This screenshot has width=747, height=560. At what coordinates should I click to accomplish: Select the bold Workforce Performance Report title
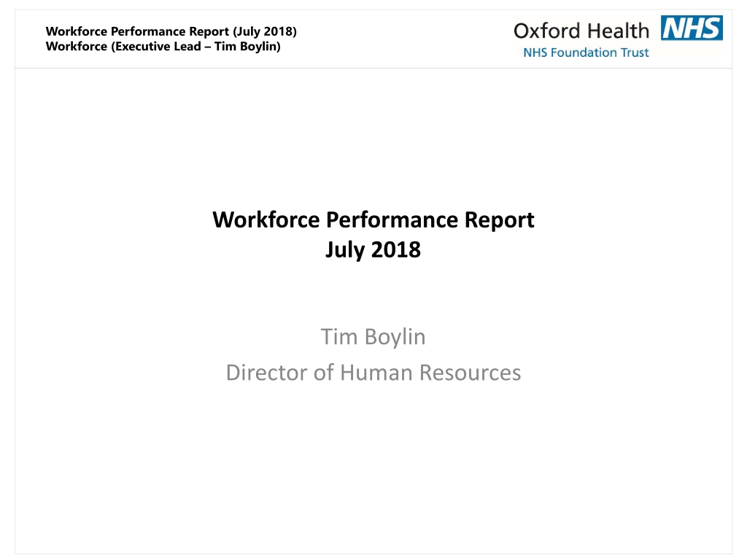pyautogui.click(x=373, y=219)
